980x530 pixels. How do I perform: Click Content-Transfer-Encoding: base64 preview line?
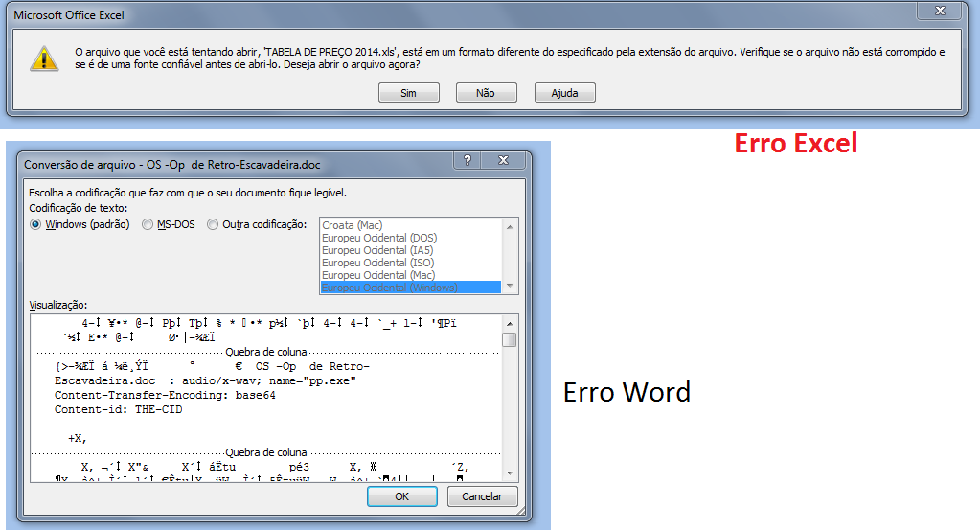[165, 395]
